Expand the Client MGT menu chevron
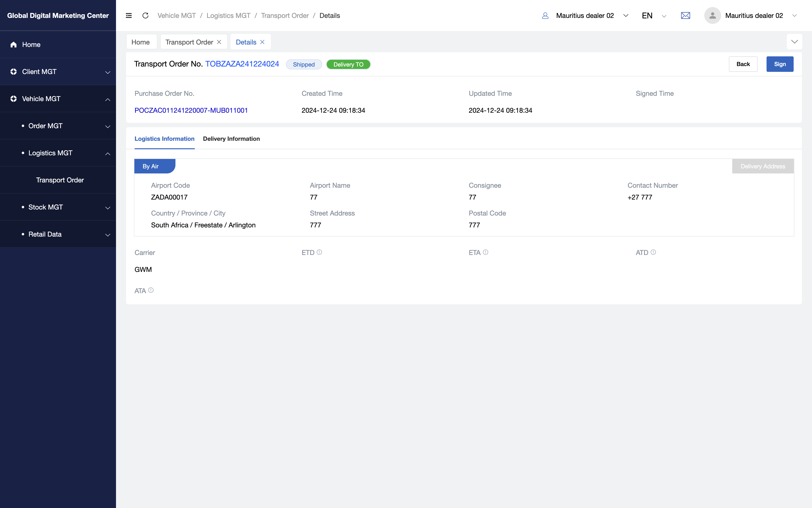This screenshot has width=812, height=508. pos(108,72)
